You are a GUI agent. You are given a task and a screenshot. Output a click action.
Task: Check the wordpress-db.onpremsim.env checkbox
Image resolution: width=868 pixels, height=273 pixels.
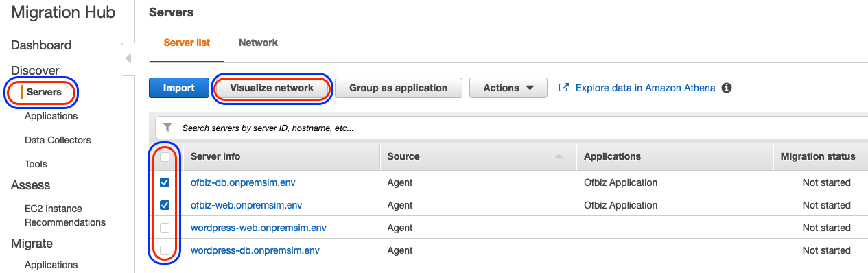point(165,250)
